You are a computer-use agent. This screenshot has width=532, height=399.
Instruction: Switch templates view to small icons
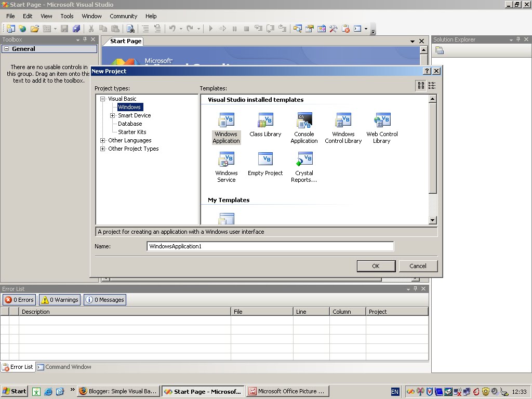click(x=432, y=85)
